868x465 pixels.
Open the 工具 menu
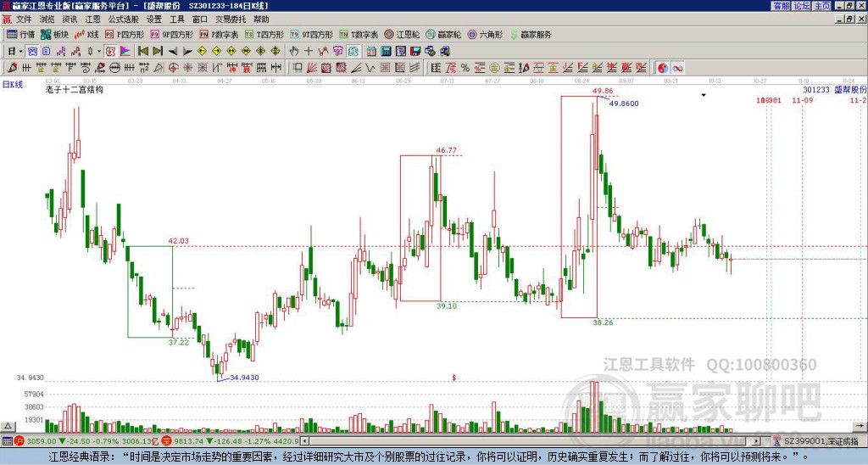pos(177,20)
